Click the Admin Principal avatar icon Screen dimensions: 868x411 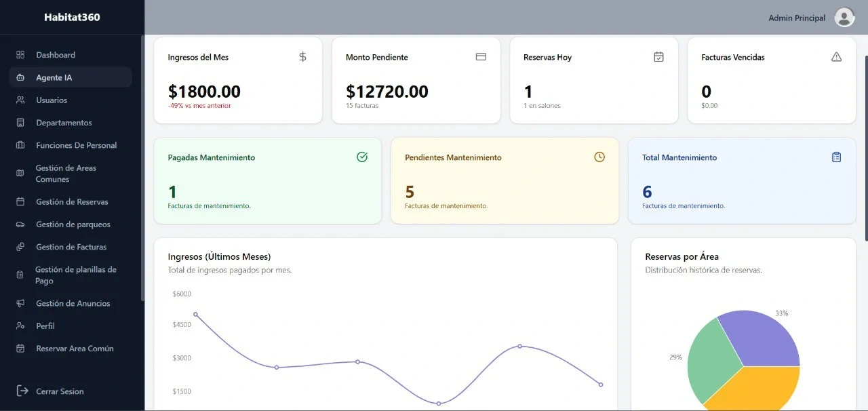click(x=844, y=18)
